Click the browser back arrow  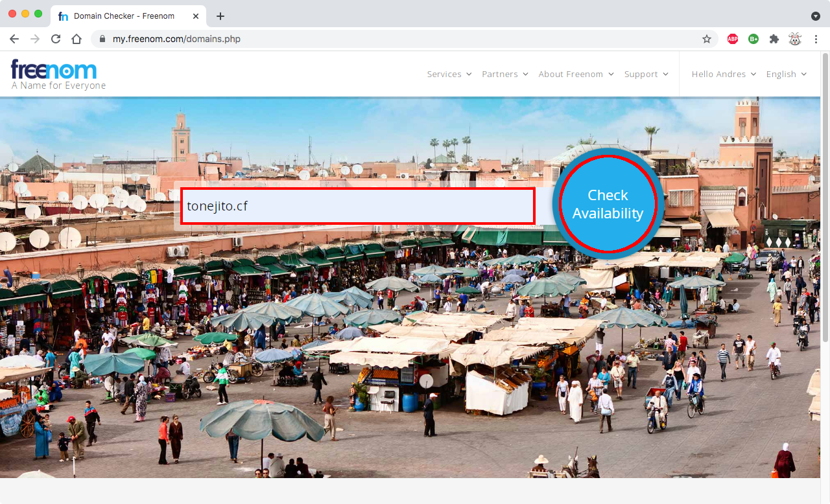pos(14,39)
